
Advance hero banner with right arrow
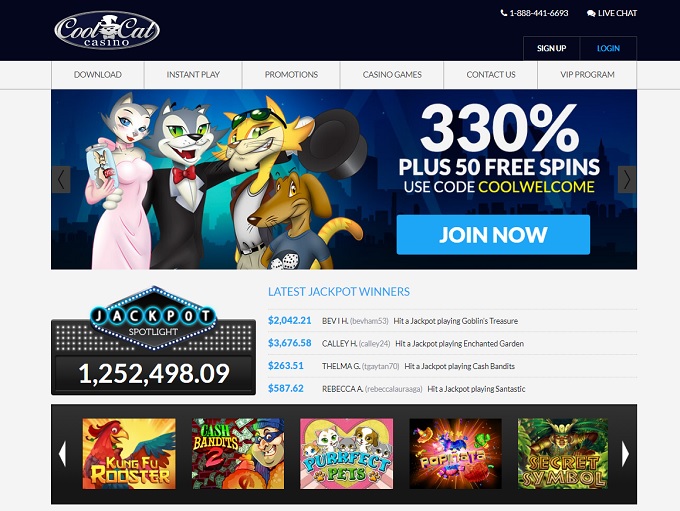[x=627, y=179]
